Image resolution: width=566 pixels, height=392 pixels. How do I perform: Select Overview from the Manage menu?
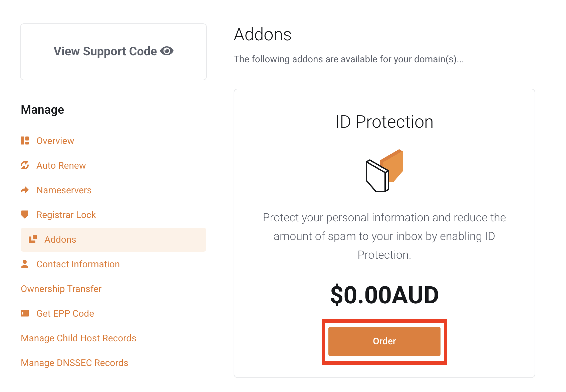[x=55, y=141]
